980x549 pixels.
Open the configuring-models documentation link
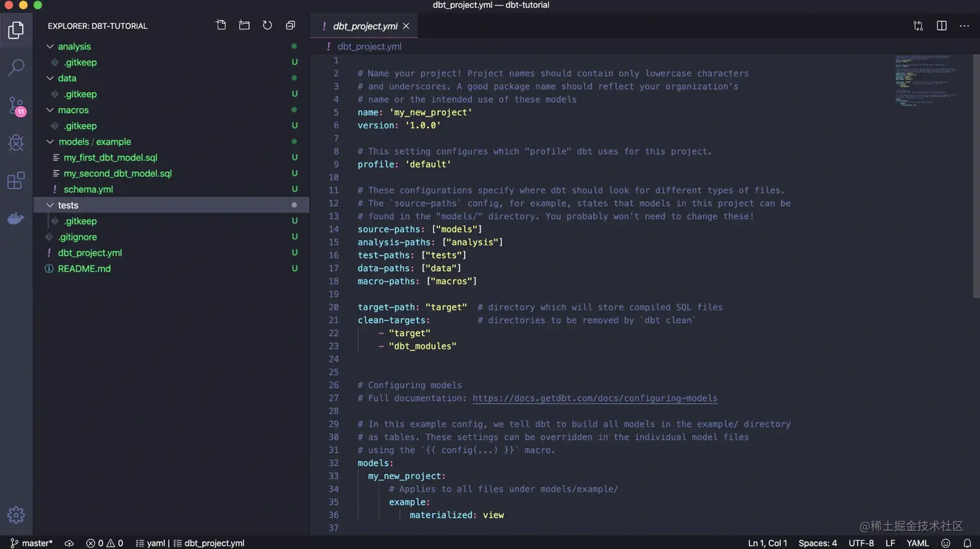pyautogui.click(x=594, y=398)
